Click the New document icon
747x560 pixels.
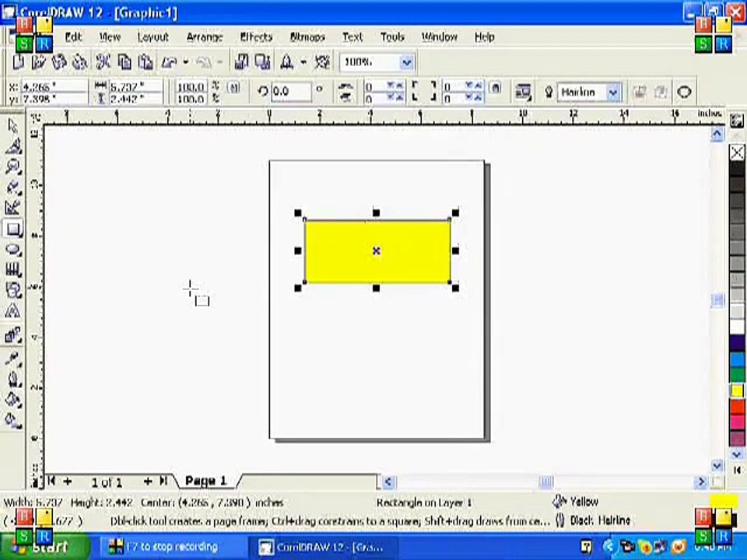(x=18, y=62)
